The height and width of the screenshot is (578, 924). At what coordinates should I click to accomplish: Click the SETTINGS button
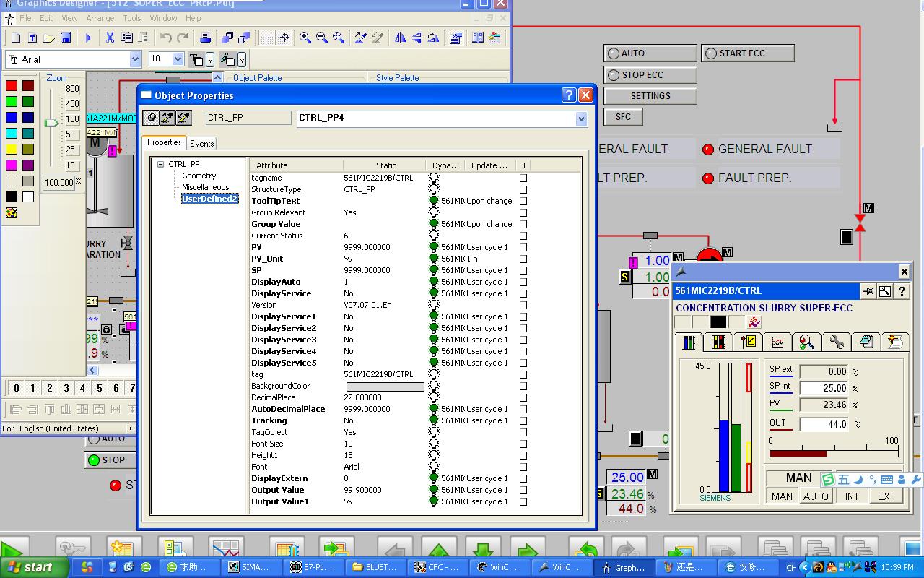650,96
